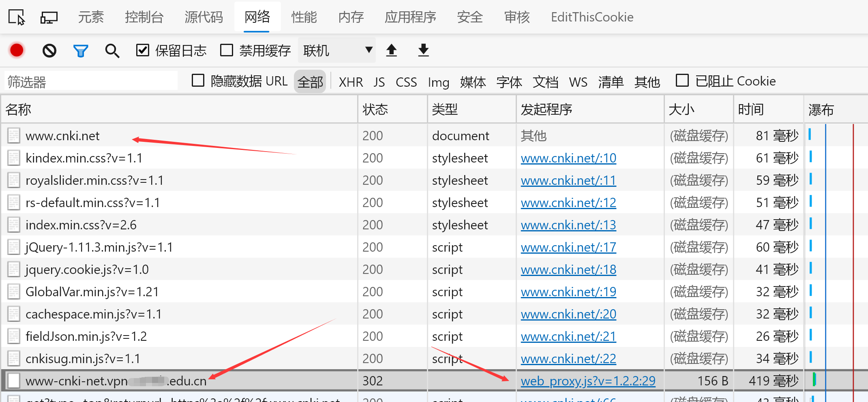Click file icon beside fieldJson.min.js
Screen dimensions: 868x402
14,336
